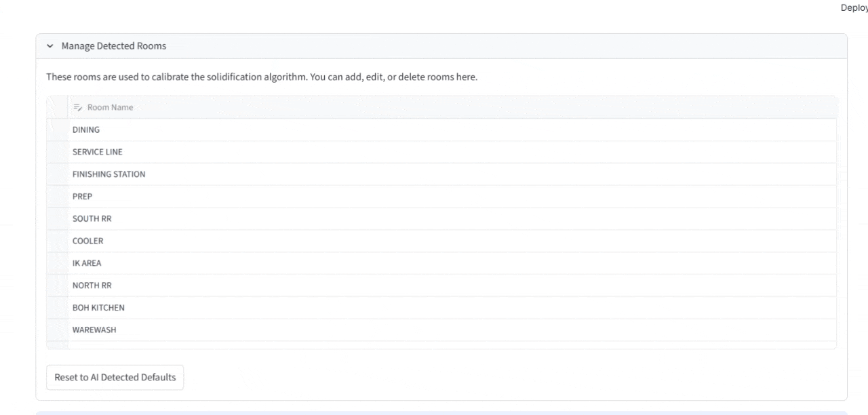The height and width of the screenshot is (415, 868).
Task: Select the PREP room cell
Action: coord(82,197)
